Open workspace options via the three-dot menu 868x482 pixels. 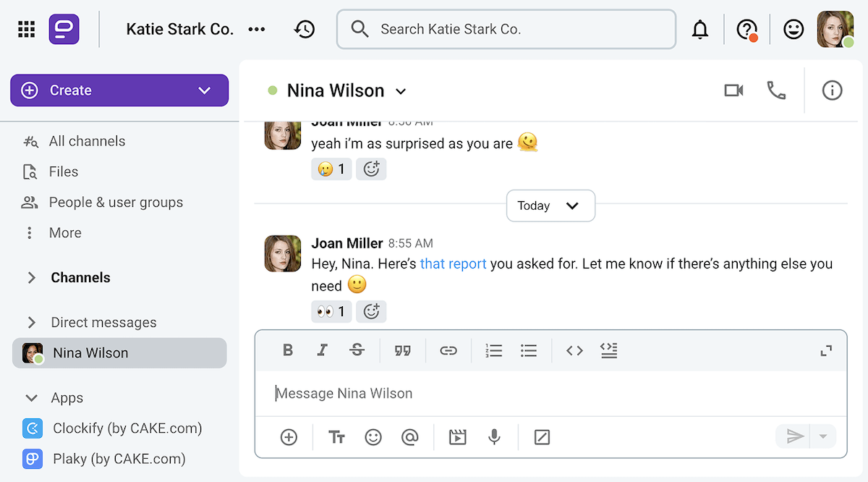(x=257, y=29)
